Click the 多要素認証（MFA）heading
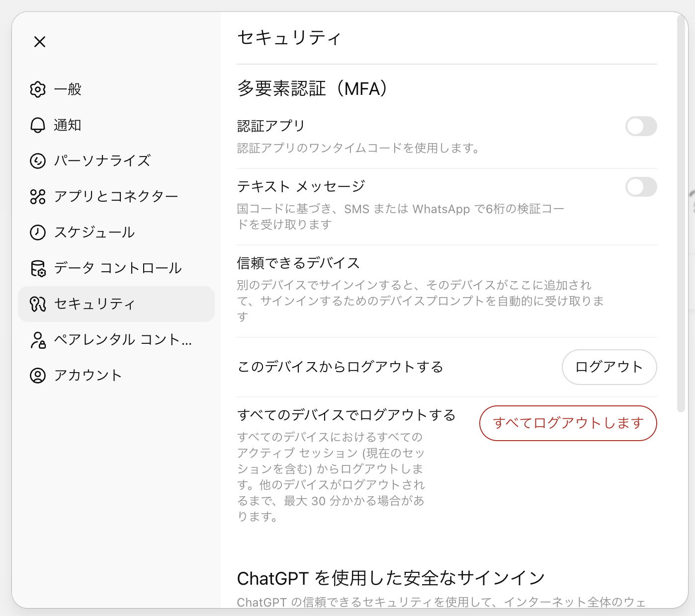The width and height of the screenshot is (695, 616). point(312,88)
